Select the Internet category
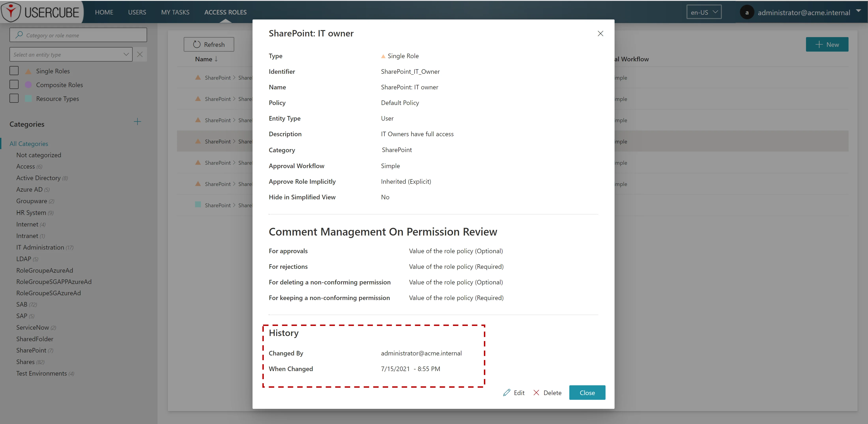 point(31,224)
